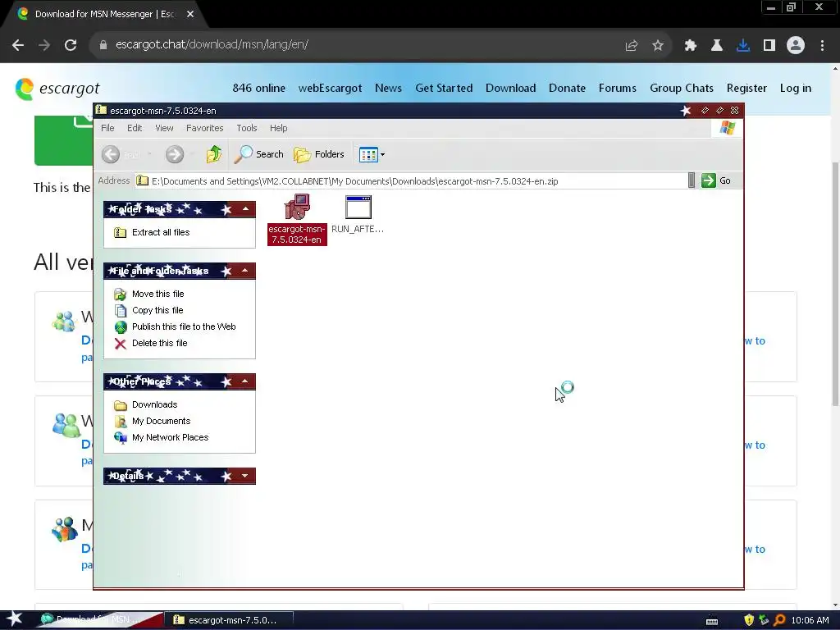The width and height of the screenshot is (840, 630).
Task: Collapse the Other Places panel
Action: click(x=244, y=381)
